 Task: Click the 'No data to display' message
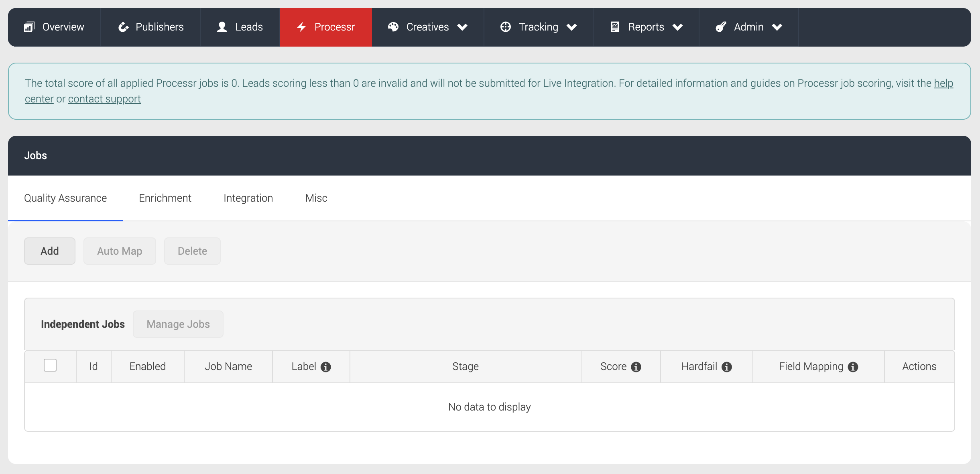pos(490,407)
